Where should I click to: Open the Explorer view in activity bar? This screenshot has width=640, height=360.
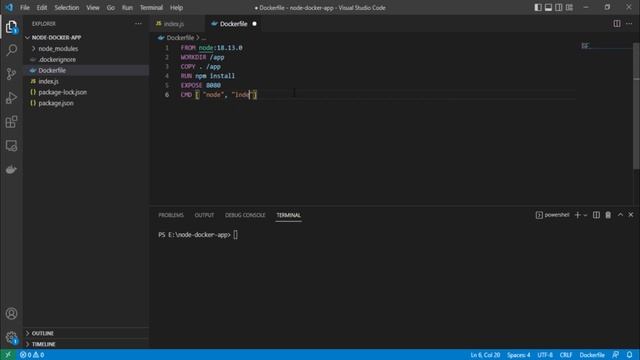point(11,27)
